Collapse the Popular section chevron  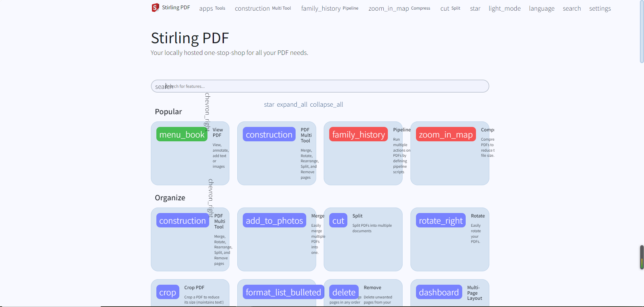tap(207, 112)
